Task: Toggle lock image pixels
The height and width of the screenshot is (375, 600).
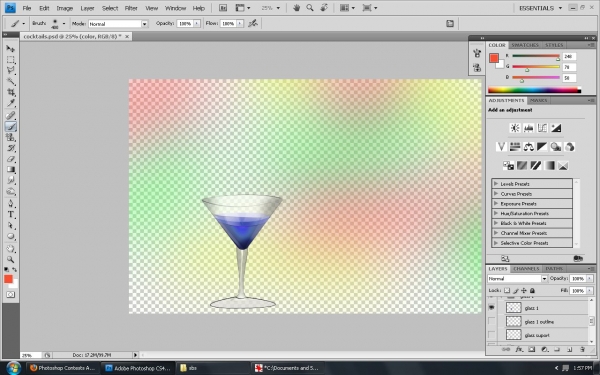Action: point(515,290)
